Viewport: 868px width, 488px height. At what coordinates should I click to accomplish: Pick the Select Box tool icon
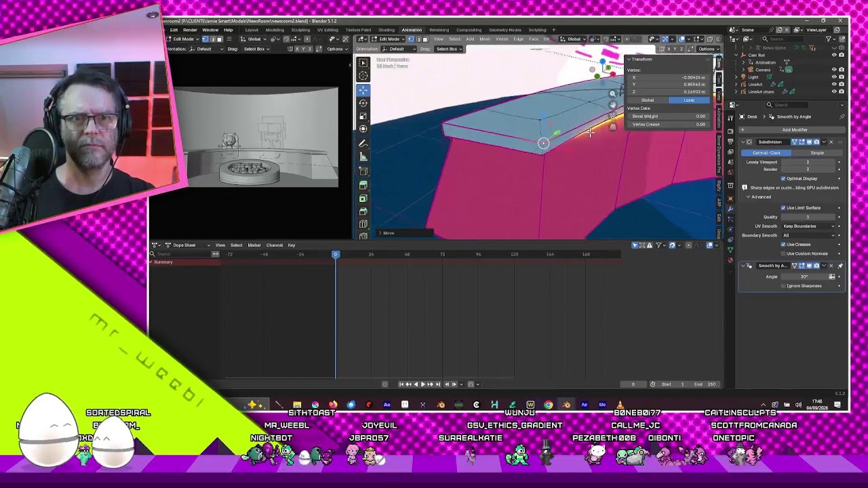(x=363, y=62)
